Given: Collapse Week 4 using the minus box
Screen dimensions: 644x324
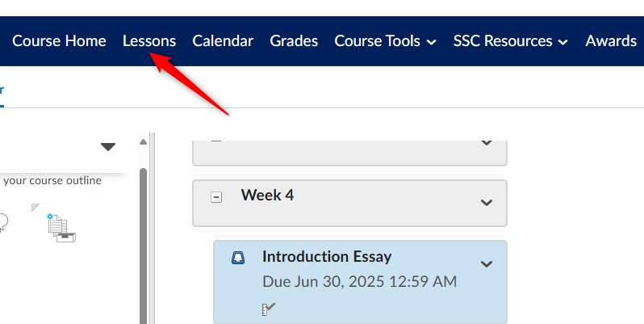Looking at the screenshot, I should (216, 197).
